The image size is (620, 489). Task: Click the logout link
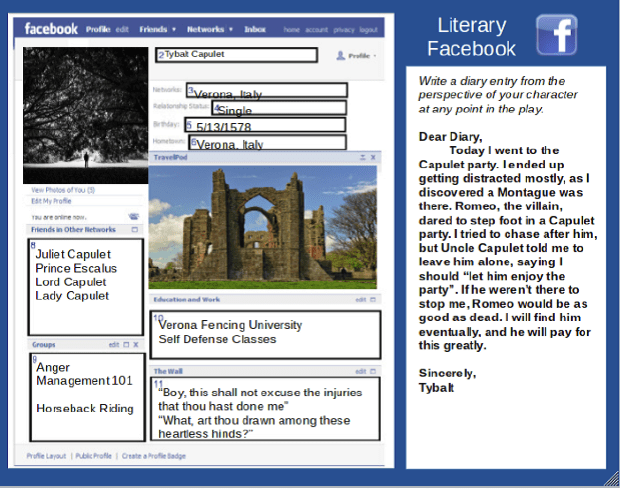pyautogui.click(x=368, y=30)
